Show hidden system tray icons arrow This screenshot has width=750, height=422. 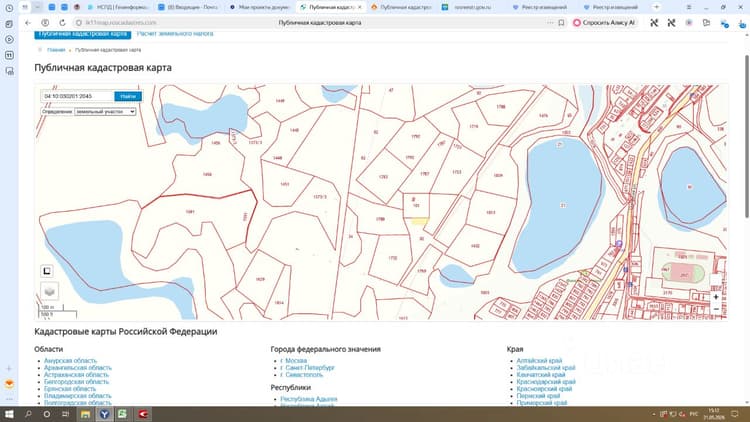(x=654, y=414)
